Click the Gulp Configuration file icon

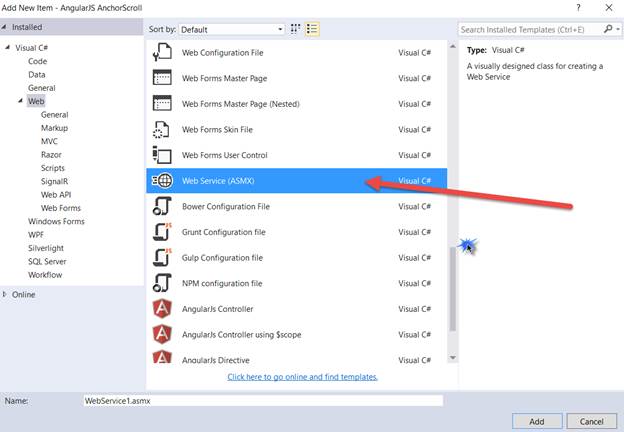click(162, 257)
